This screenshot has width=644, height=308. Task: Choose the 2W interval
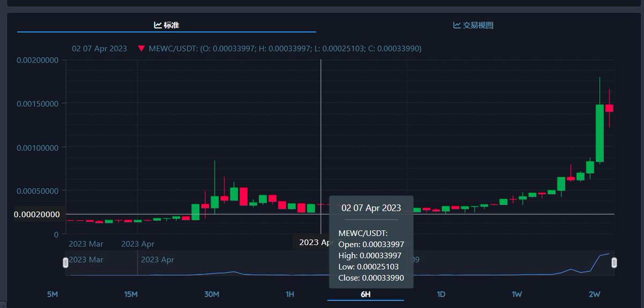pos(594,294)
